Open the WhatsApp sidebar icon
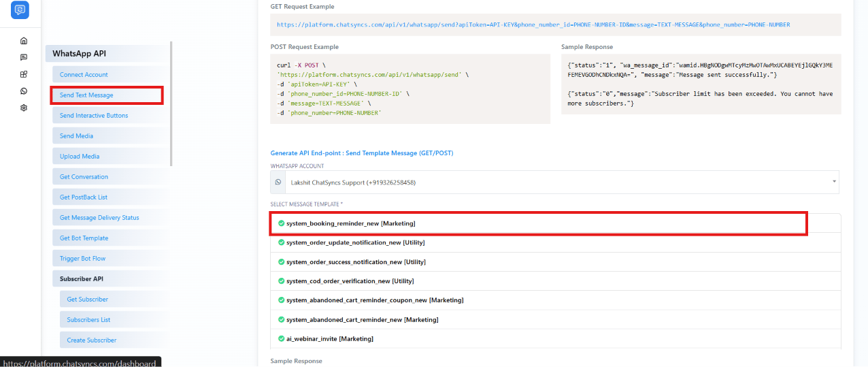The width and height of the screenshot is (868, 367). click(x=24, y=91)
